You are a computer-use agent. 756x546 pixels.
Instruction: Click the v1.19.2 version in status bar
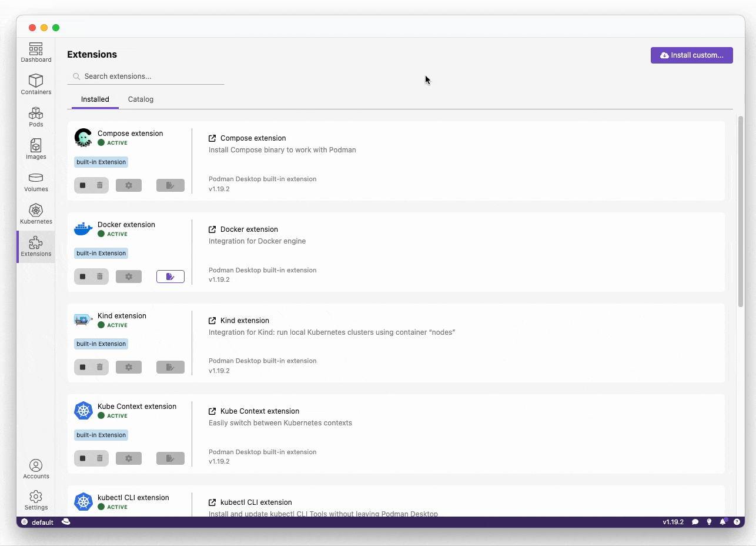coord(673,522)
